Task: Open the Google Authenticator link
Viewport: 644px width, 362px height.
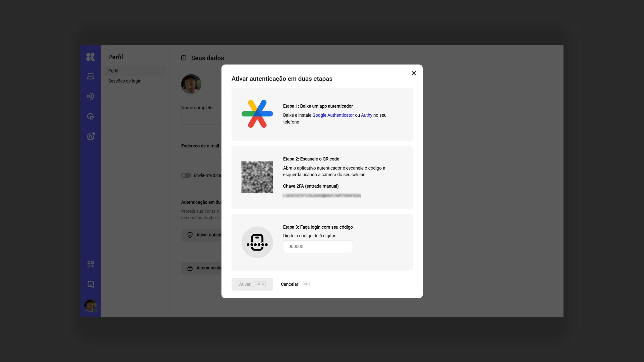Action: pos(333,115)
